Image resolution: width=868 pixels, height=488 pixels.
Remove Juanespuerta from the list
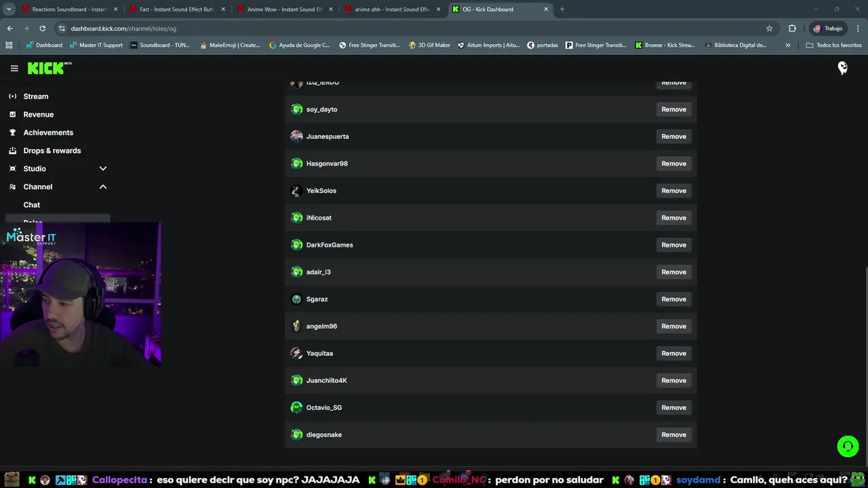pyautogui.click(x=673, y=136)
